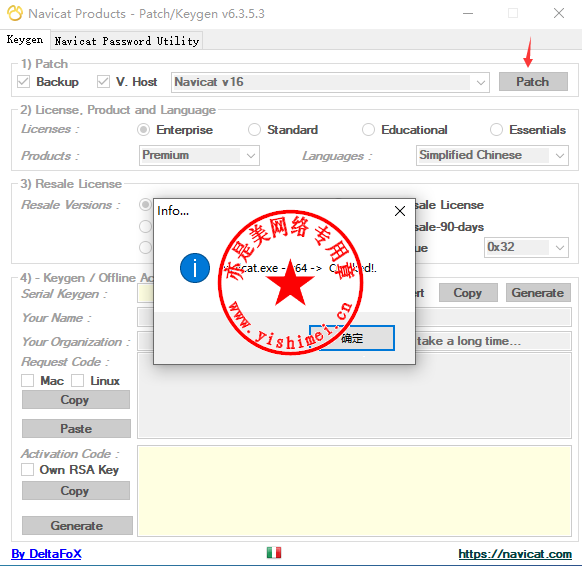This screenshot has height=566, width=582.
Task: Select the first Resale Versions radio option
Action: click(146, 205)
